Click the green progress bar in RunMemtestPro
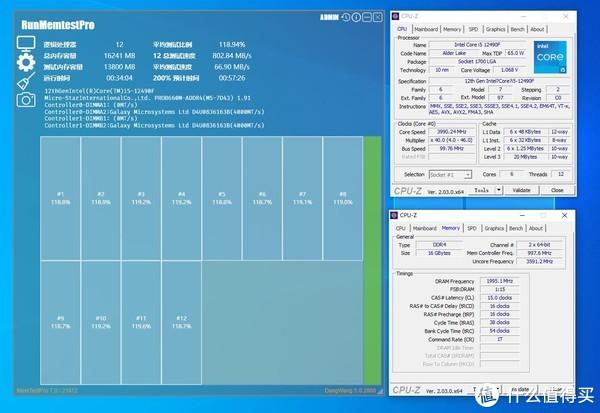Screen dimensions: 600x413 (372, 260)
